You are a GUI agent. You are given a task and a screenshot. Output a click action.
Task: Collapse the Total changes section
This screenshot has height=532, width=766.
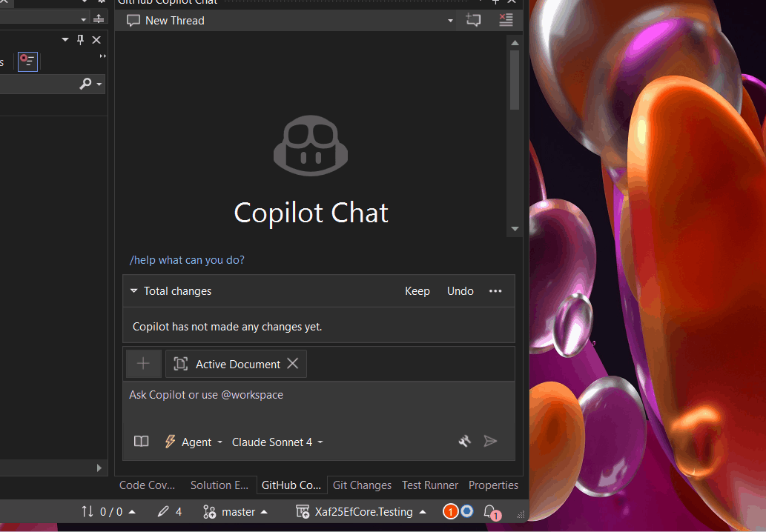pos(134,291)
